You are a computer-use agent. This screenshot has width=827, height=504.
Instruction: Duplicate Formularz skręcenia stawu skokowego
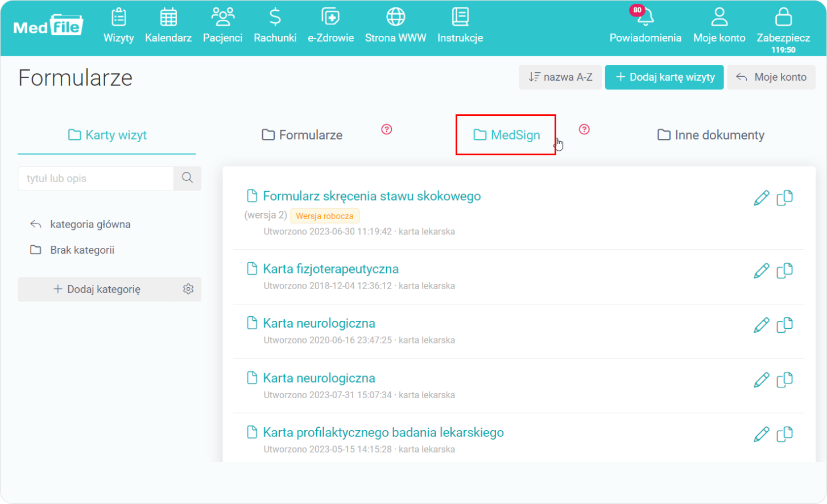(785, 198)
